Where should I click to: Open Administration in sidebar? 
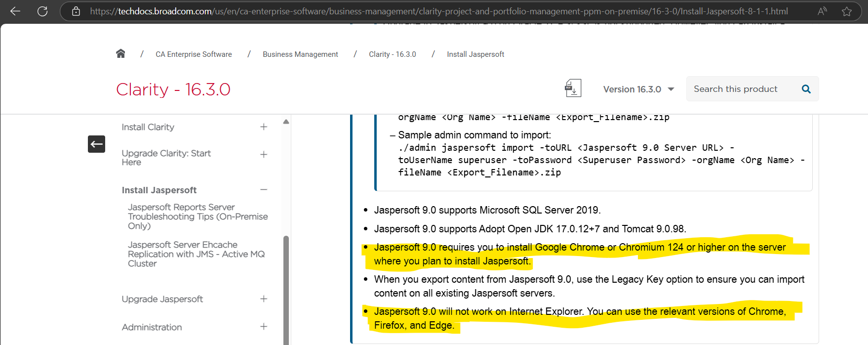coord(152,327)
